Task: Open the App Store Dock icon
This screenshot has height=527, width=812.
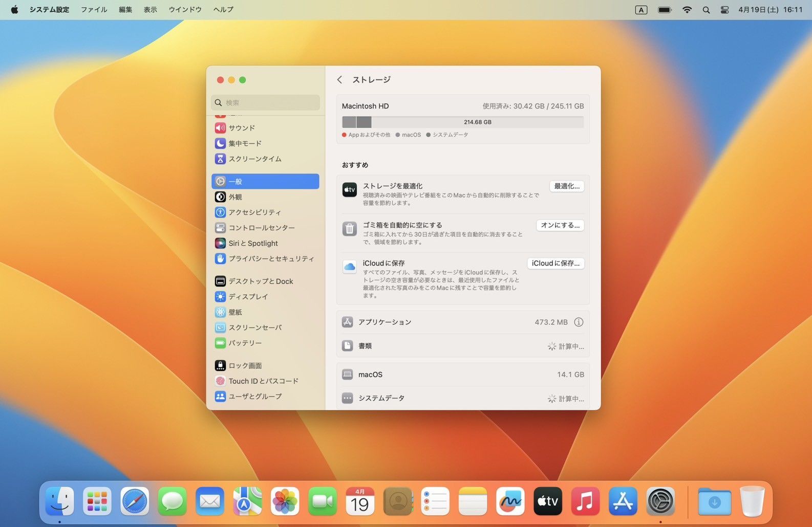Action: pyautogui.click(x=623, y=501)
